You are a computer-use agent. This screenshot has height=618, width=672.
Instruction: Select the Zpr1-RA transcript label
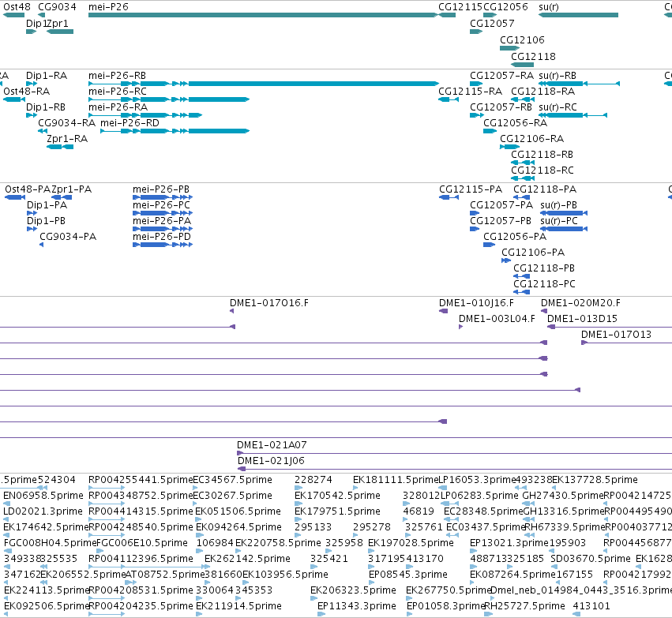coord(67,139)
